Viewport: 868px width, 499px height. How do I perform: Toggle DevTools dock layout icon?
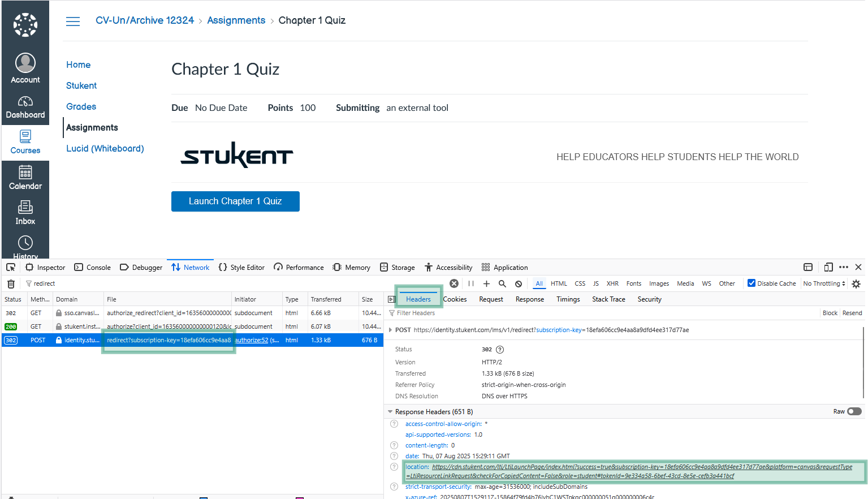808,267
